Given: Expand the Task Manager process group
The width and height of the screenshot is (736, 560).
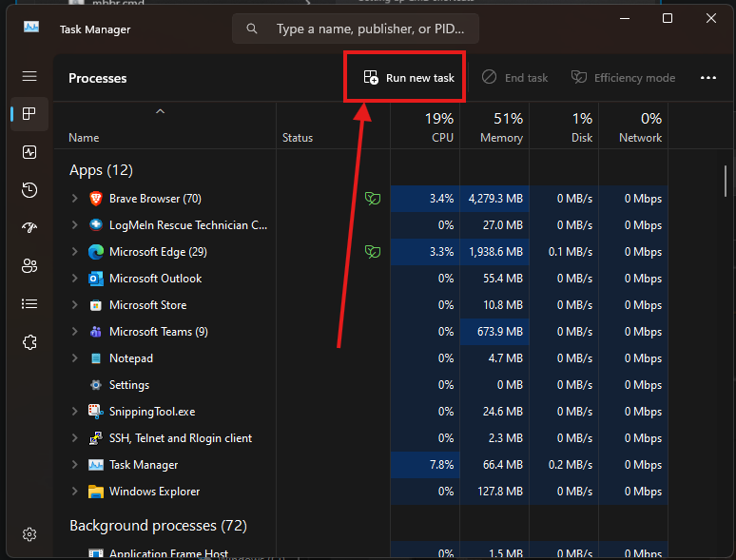Looking at the screenshot, I should (74, 465).
